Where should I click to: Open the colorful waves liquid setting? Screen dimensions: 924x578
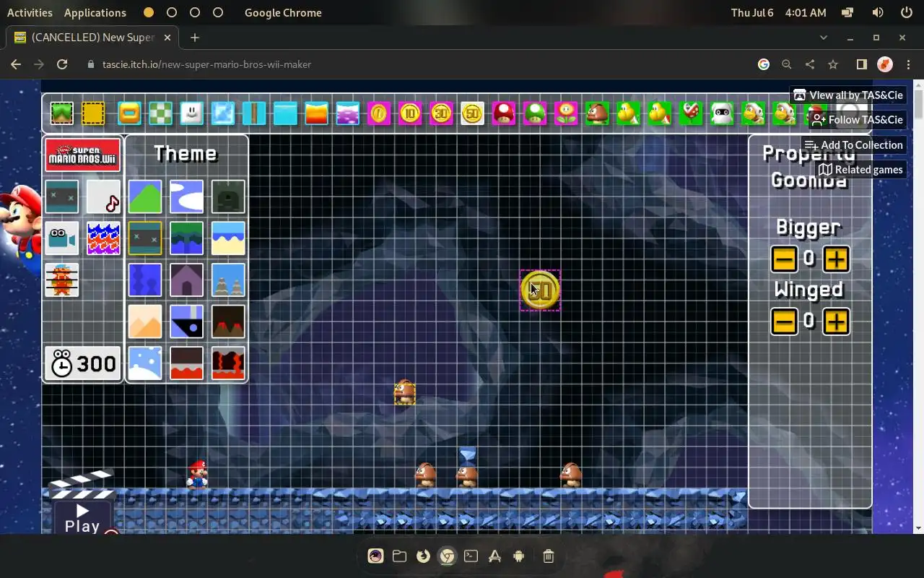click(103, 238)
